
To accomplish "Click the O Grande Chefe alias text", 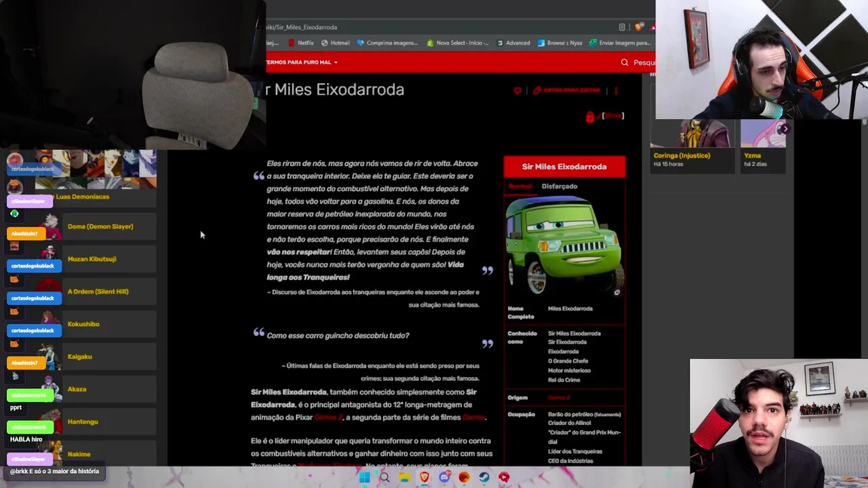I will pyautogui.click(x=568, y=361).
